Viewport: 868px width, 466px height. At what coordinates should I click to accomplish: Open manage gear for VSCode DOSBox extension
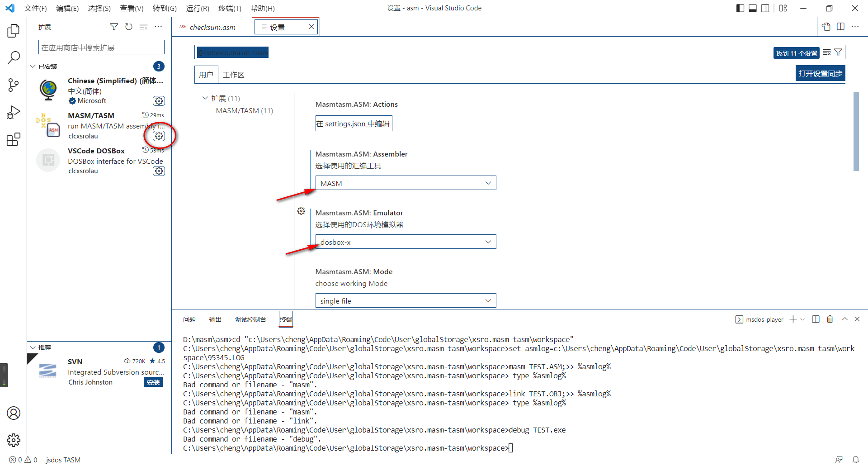pyautogui.click(x=159, y=171)
